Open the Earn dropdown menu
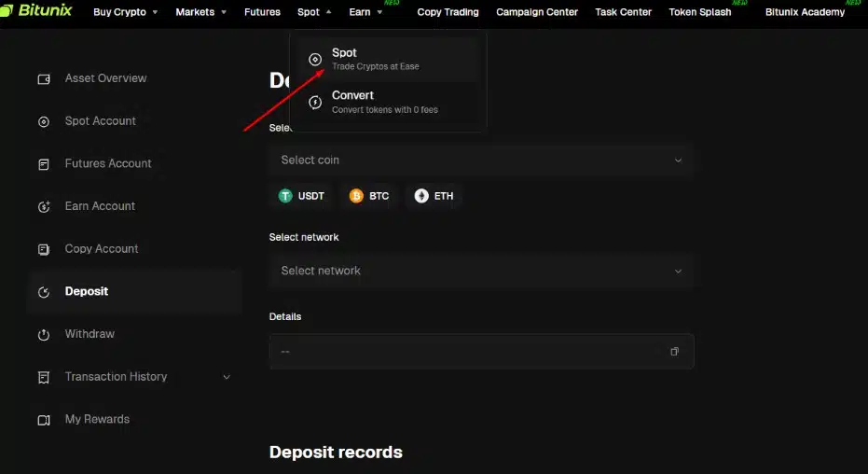868x474 pixels. (365, 11)
